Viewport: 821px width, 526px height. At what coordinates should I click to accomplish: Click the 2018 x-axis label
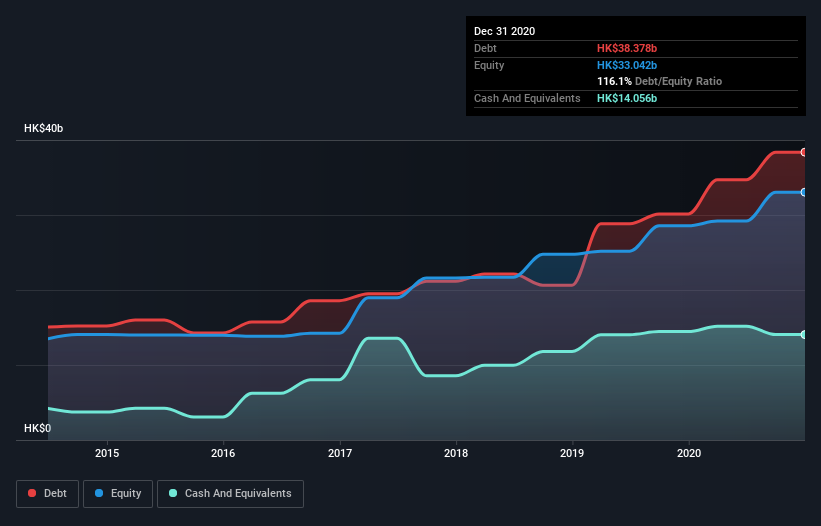(x=456, y=453)
